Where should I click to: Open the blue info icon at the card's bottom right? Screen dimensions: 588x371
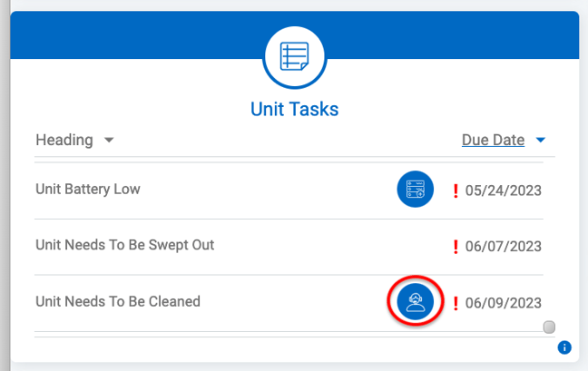[x=564, y=347]
